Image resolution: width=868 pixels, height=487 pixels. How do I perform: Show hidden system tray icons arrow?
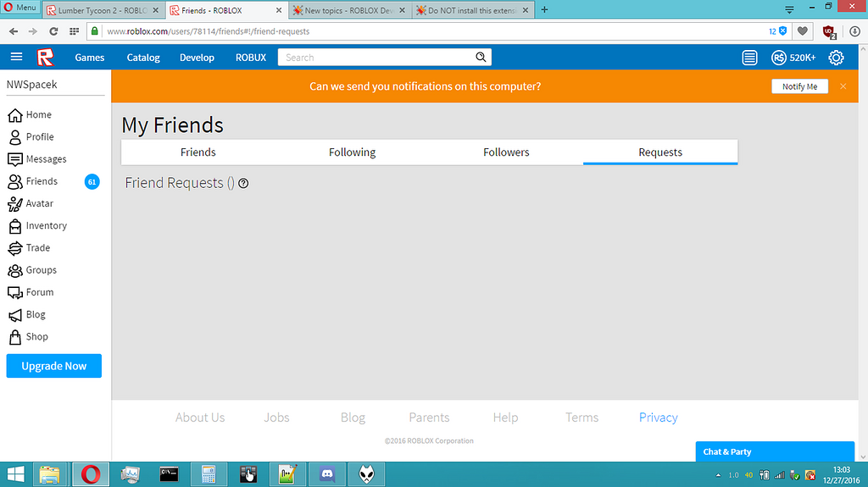[x=718, y=475]
